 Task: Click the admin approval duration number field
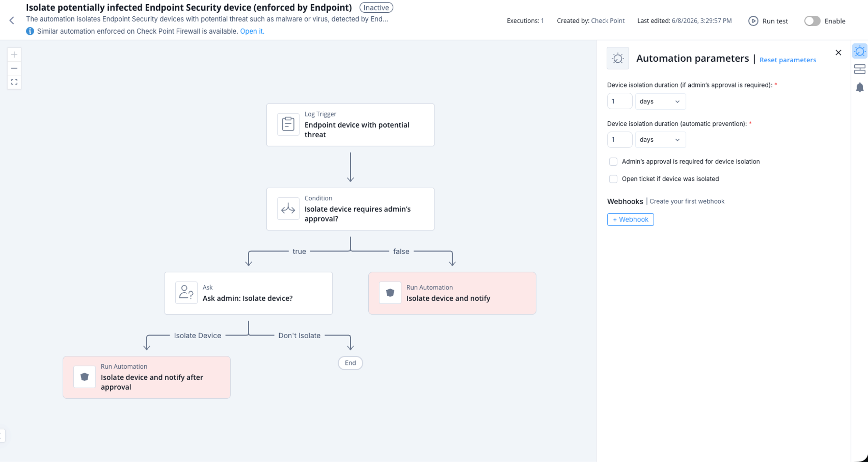click(619, 101)
